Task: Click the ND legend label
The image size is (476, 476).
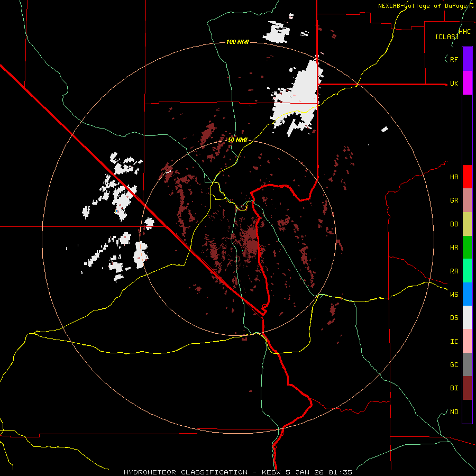Action: pos(454,412)
